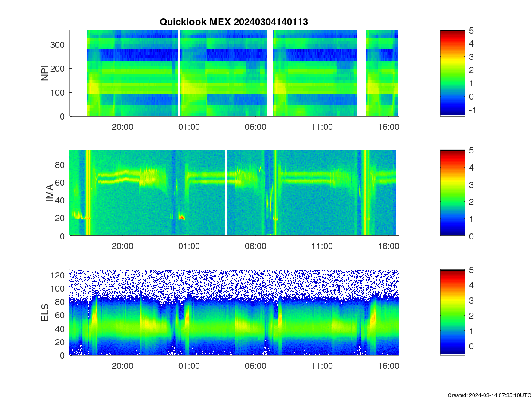Click the 40 tick on the IMA axis

[x=60, y=200]
